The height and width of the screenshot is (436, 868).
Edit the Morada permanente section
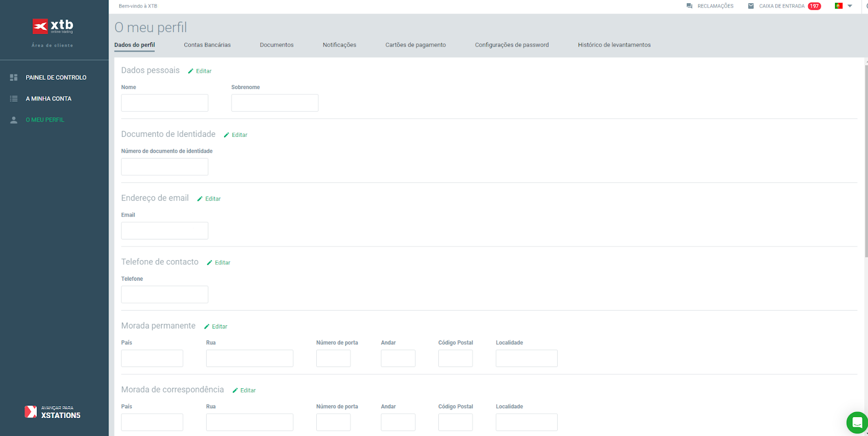(215, 326)
